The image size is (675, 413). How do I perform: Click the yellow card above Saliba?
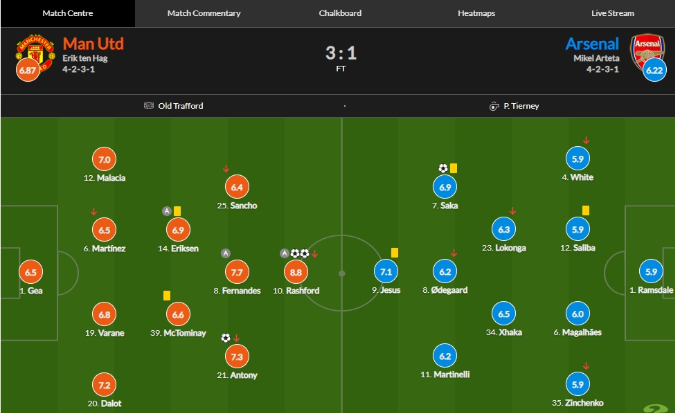[x=585, y=211]
